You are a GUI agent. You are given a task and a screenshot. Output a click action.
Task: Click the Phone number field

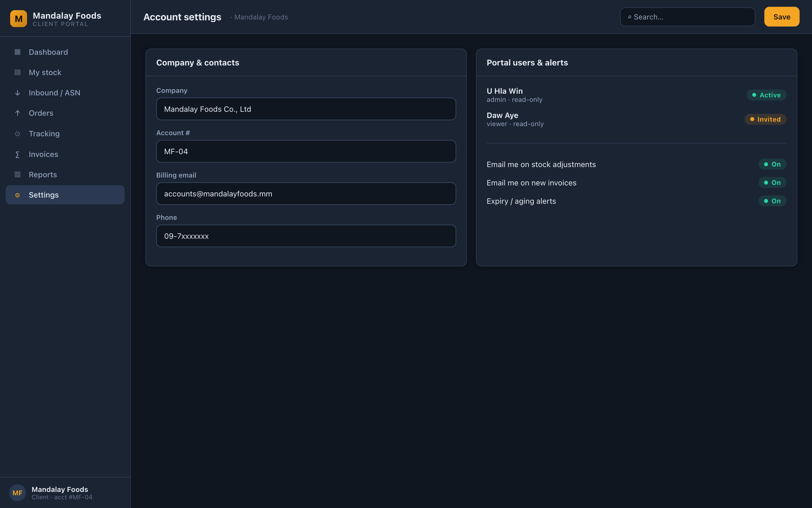(x=306, y=236)
